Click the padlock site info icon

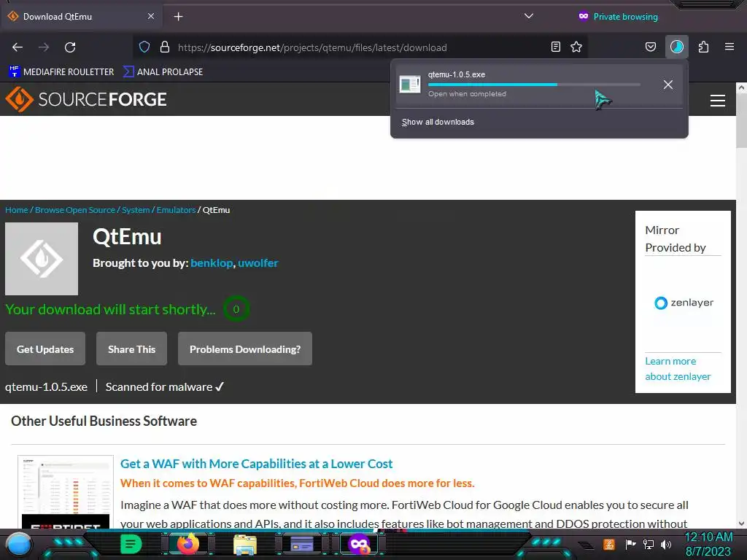[x=164, y=47]
